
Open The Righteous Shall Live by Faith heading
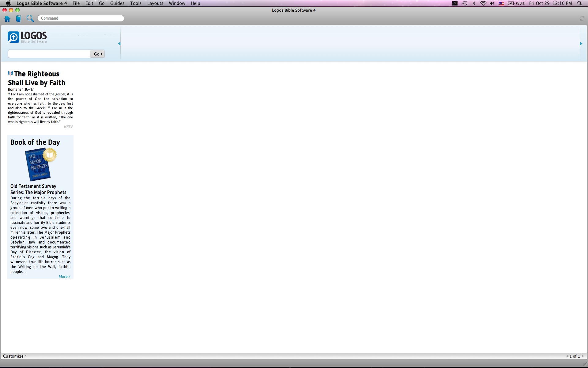click(x=37, y=78)
